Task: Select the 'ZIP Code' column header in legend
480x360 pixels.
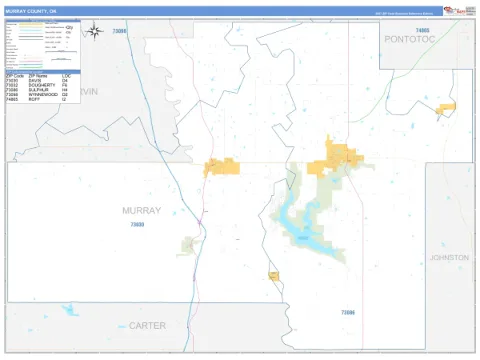Action: point(15,76)
